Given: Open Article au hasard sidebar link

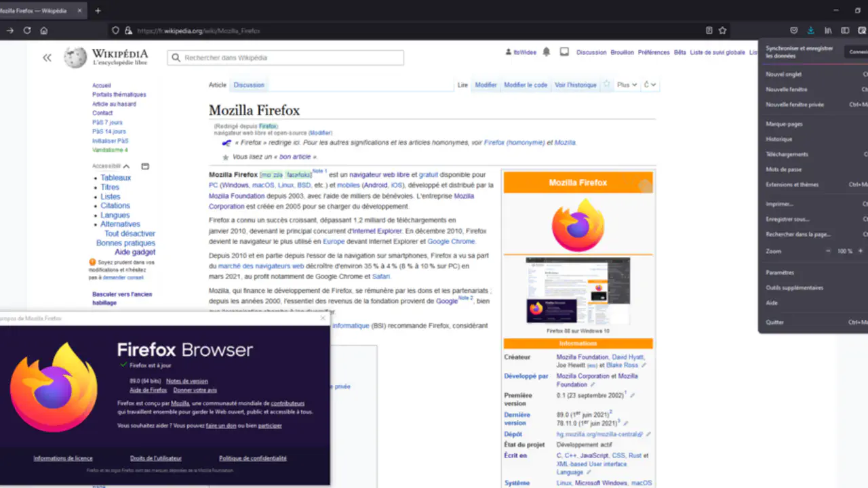Looking at the screenshot, I should coord(114,104).
